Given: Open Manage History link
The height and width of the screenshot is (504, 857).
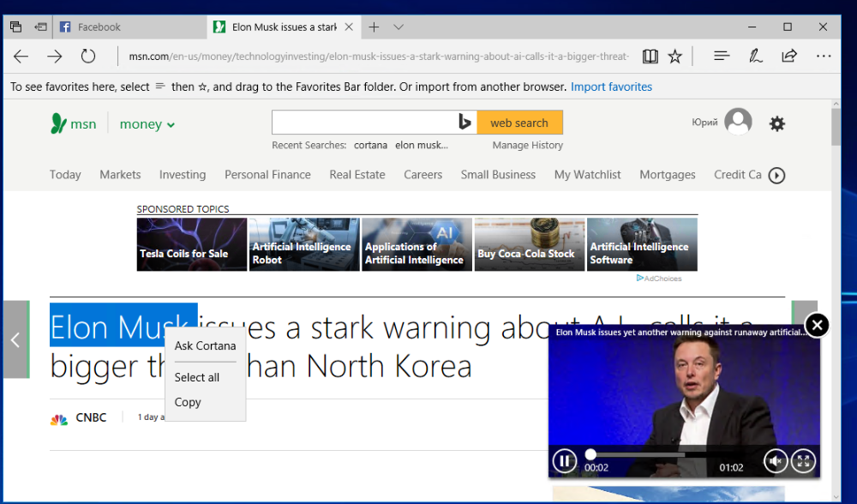Looking at the screenshot, I should point(527,146).
